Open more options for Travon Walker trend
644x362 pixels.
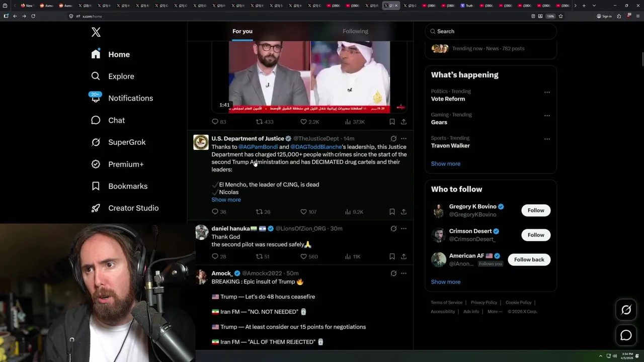pyautogui.click(x=547, y=139)
